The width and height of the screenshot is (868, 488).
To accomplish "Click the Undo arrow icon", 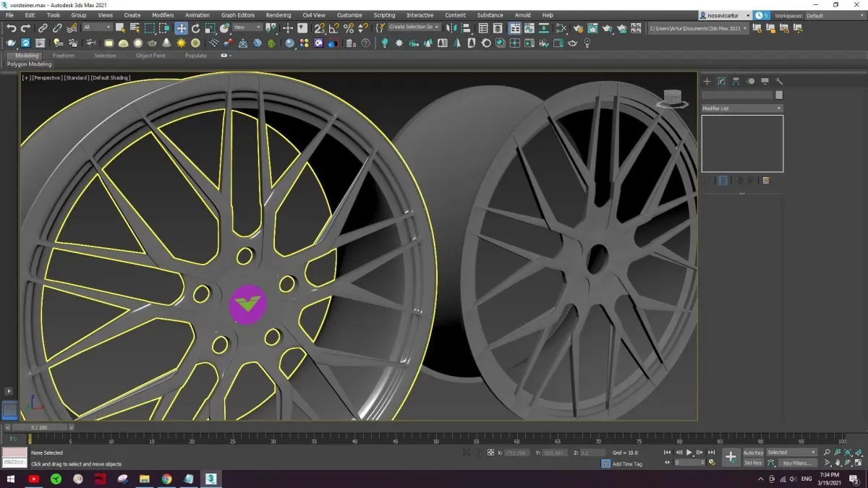I will 12,27.
